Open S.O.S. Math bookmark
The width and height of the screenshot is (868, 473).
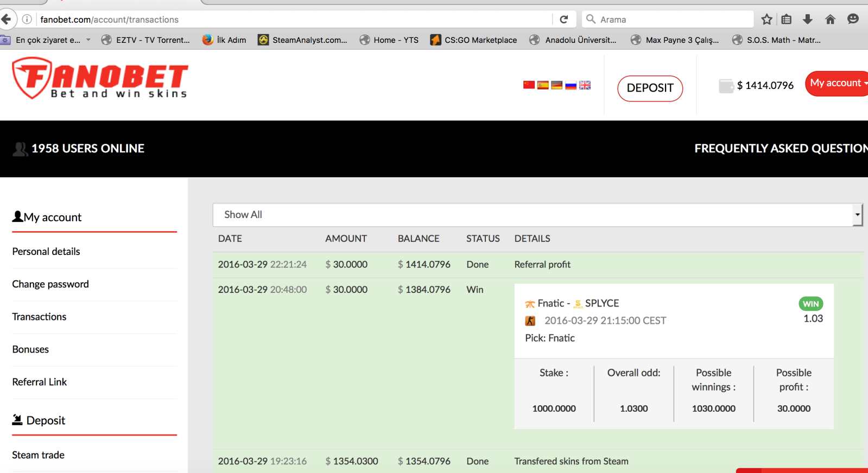click(x=776, y=40)
